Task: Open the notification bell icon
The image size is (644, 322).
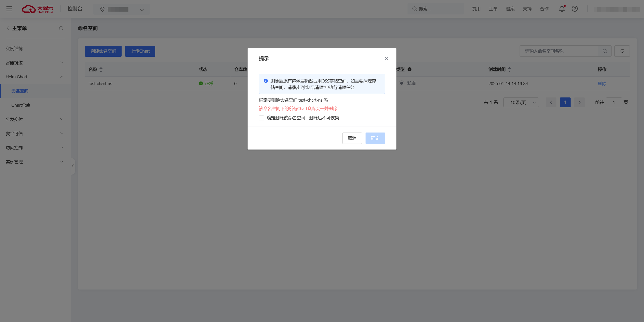Action: click(562, 9)
